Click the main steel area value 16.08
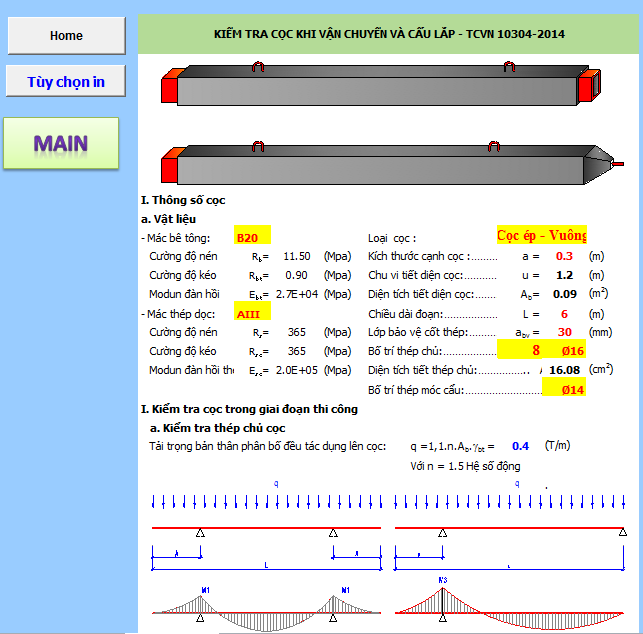The height and width of the screenshot is (634, 643). (564, 370)
